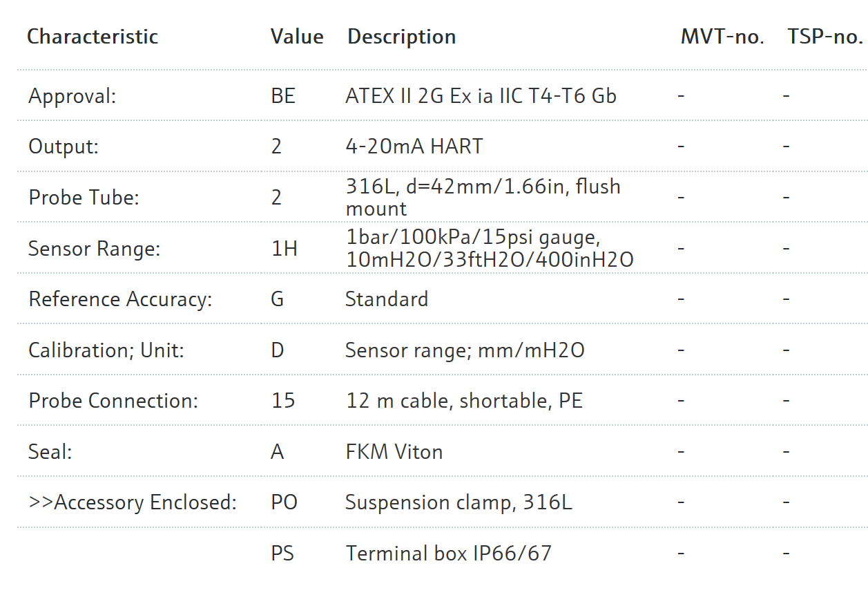Select the BE approval value
The image size is (868, 595).
[283, 96]
